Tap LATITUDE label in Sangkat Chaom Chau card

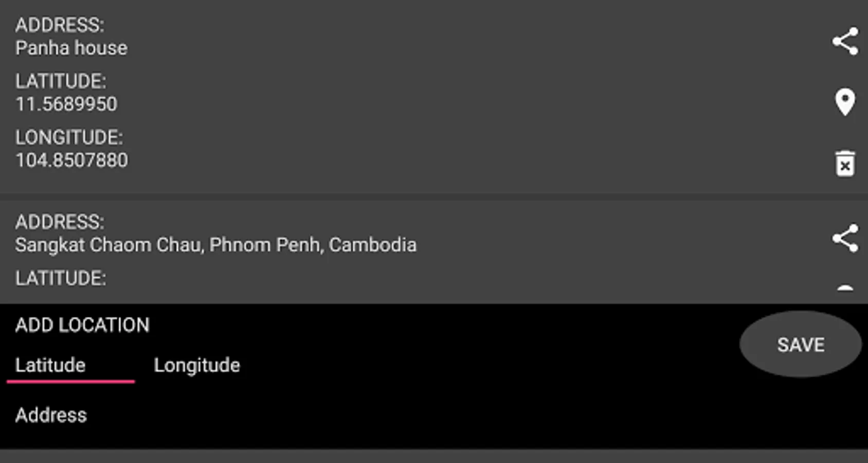(x=61, y=278)
